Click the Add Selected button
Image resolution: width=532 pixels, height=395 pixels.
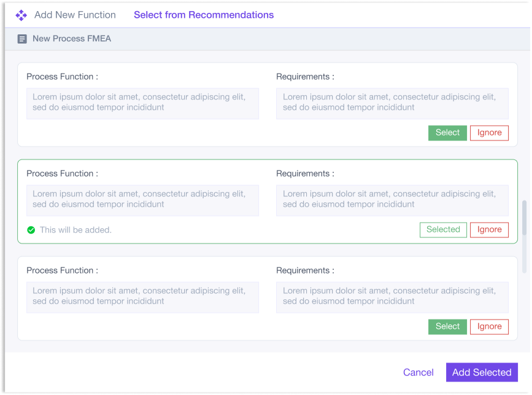482,372
